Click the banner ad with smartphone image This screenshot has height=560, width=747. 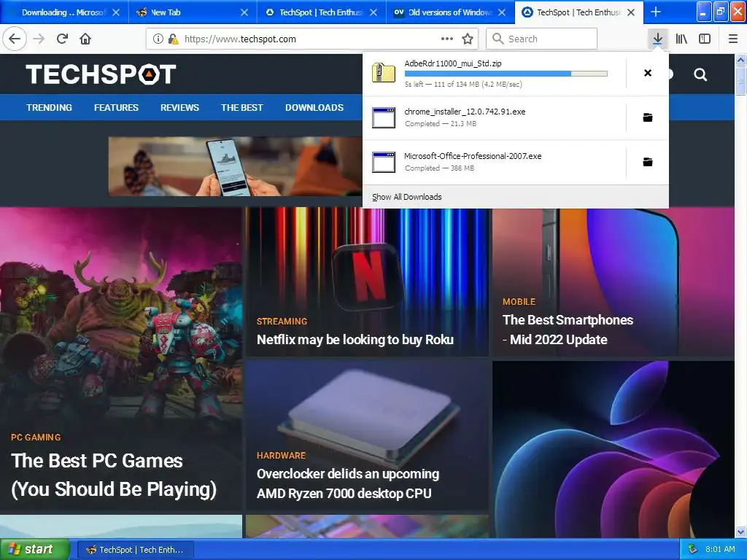coord(236,166)
